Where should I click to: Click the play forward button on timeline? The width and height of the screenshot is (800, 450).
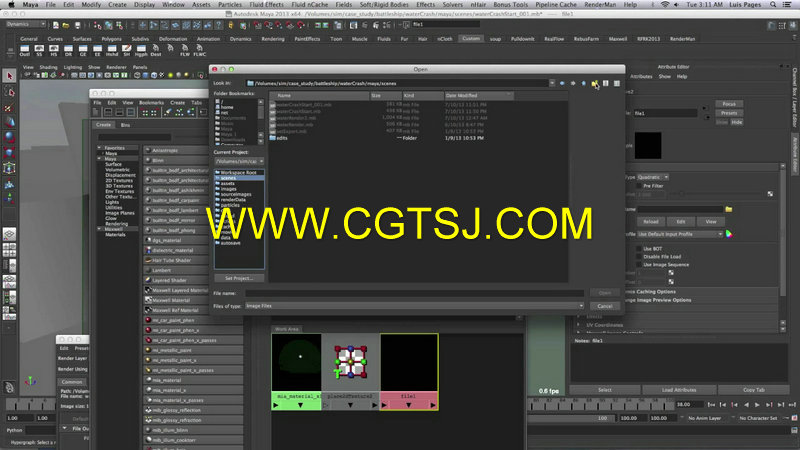757,405
